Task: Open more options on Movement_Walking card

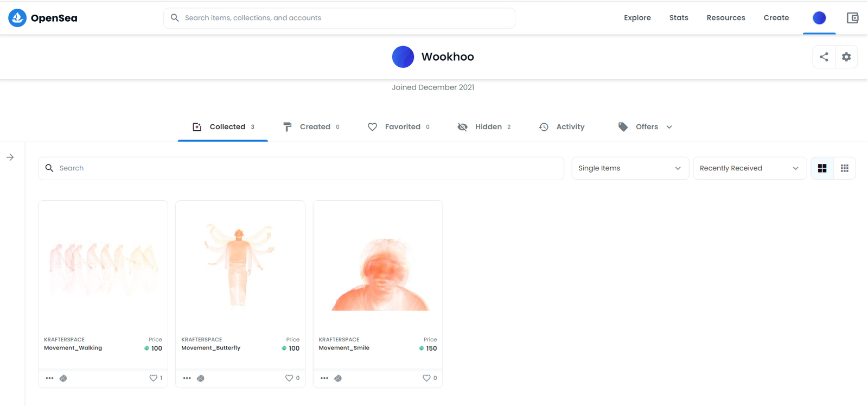Action: click(49, 378)
